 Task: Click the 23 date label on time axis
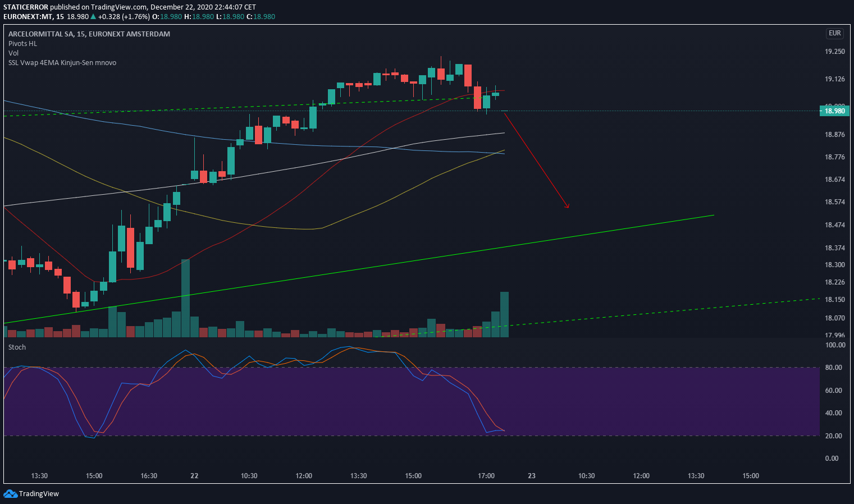pyautogui.click(x=532, y=476)
